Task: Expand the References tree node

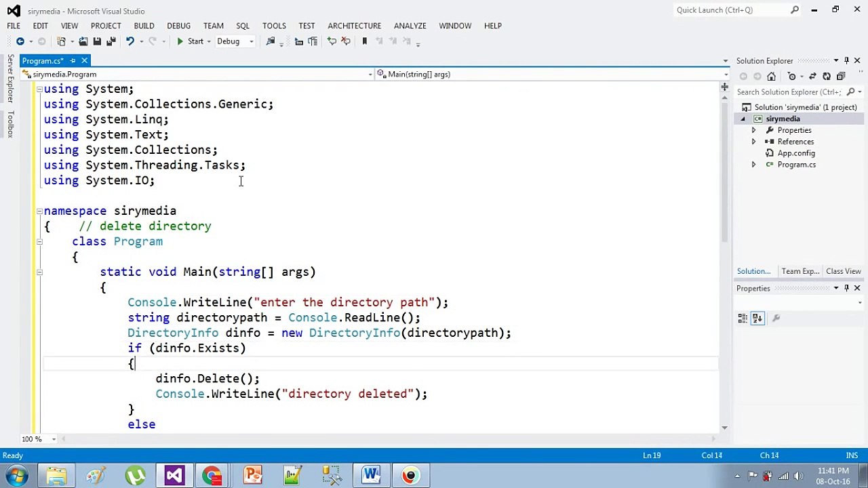Action: pyautogui.click(x=753, y=142)
